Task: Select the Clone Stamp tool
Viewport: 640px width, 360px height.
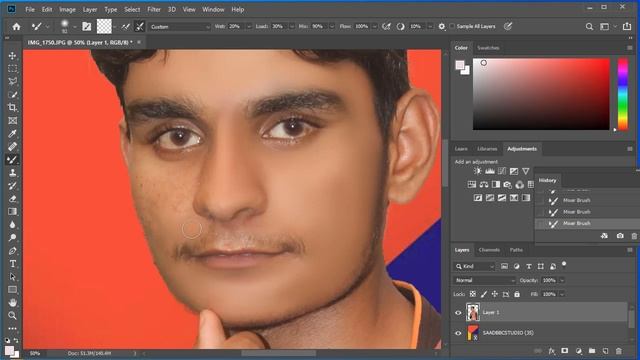Action: click(x=13, y=173)
